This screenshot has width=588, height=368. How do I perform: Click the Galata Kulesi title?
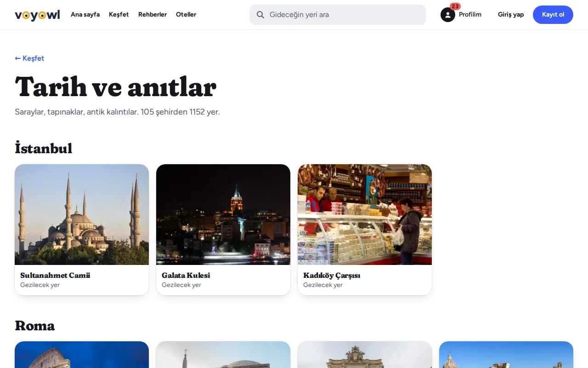click(x=186, y=276)
